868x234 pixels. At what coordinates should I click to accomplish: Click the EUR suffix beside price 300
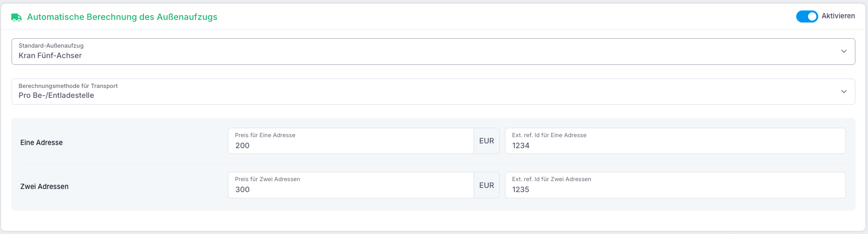tap(487, 185)
